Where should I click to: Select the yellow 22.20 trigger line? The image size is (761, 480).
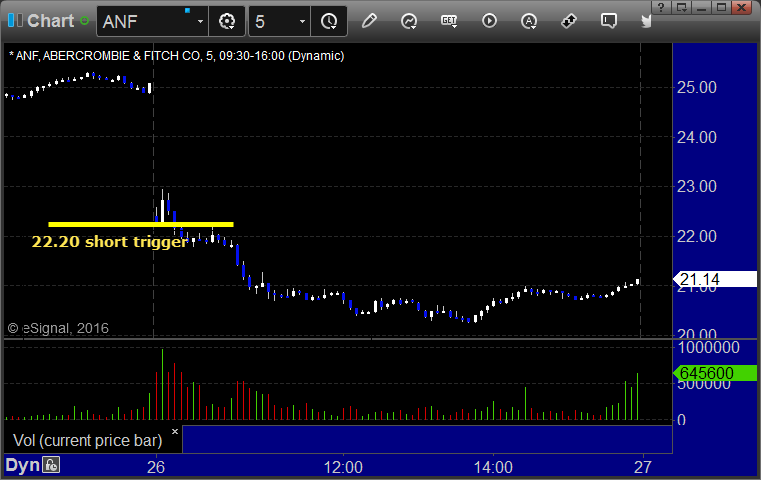click(x=141, y=224)
